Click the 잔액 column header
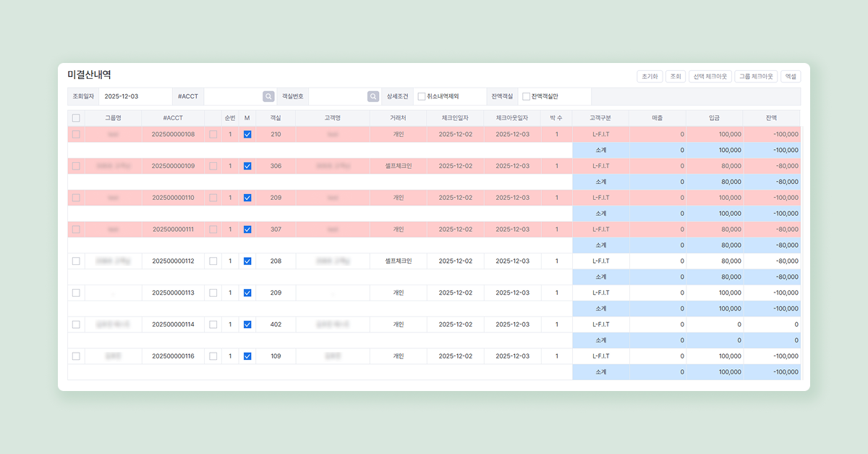The width and height of the screenshot is (868, 454). [x=771, y=118]
